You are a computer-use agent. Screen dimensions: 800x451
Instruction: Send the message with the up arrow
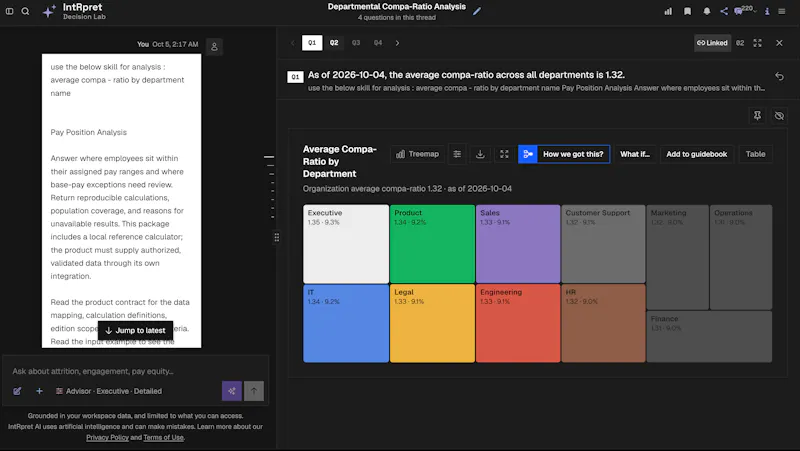(x=254, y=391)
